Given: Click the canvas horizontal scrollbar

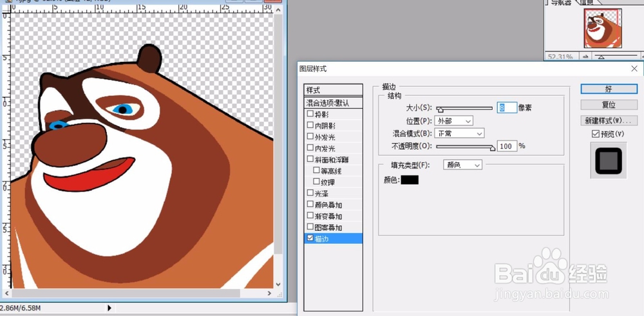Looking at the screenshot, I should pyautogui.click(x=126, y=293).
